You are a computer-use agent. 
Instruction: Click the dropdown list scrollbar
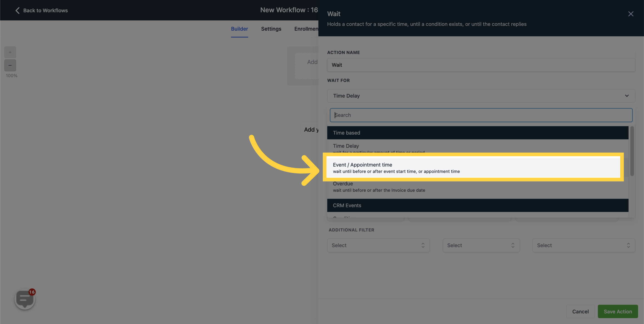pyautogui.click(x=632, y=151)
